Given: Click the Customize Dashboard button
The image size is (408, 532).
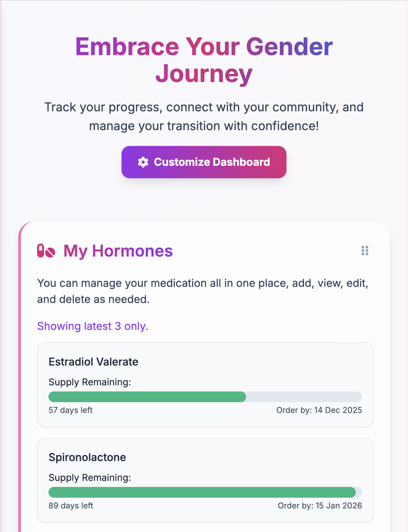Looking at the screenshot, I should click(x=204, y=162).
